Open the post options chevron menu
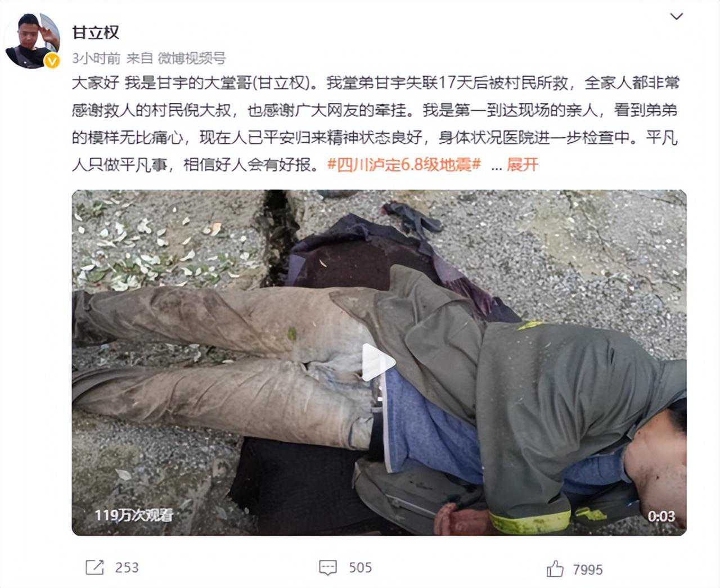Image resolution: width=720 pixels, height=588 pixels. click(676, 17)
